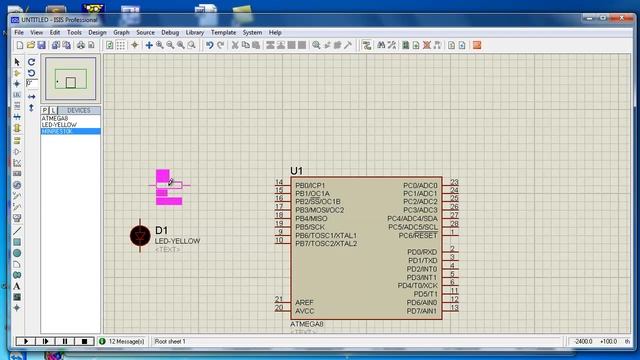
Task: Redo the last undone action
Action: coord(220,45)
